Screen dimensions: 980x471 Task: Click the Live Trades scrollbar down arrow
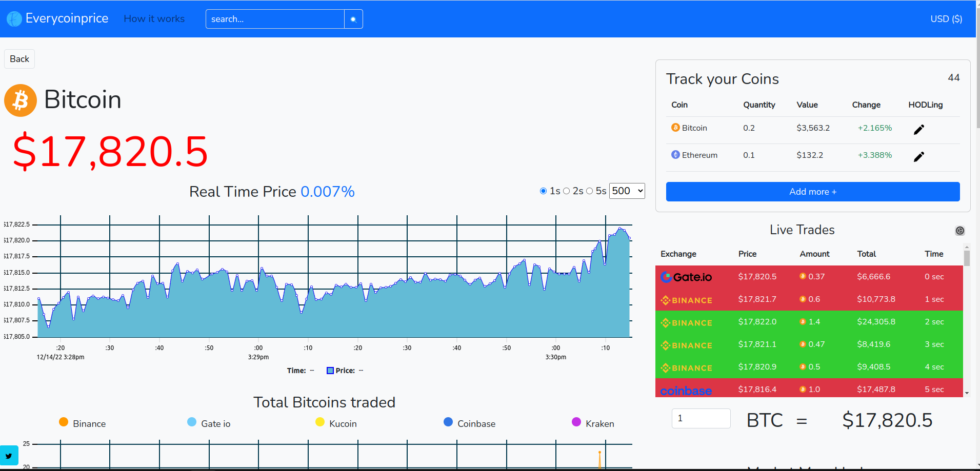[967, 393]
